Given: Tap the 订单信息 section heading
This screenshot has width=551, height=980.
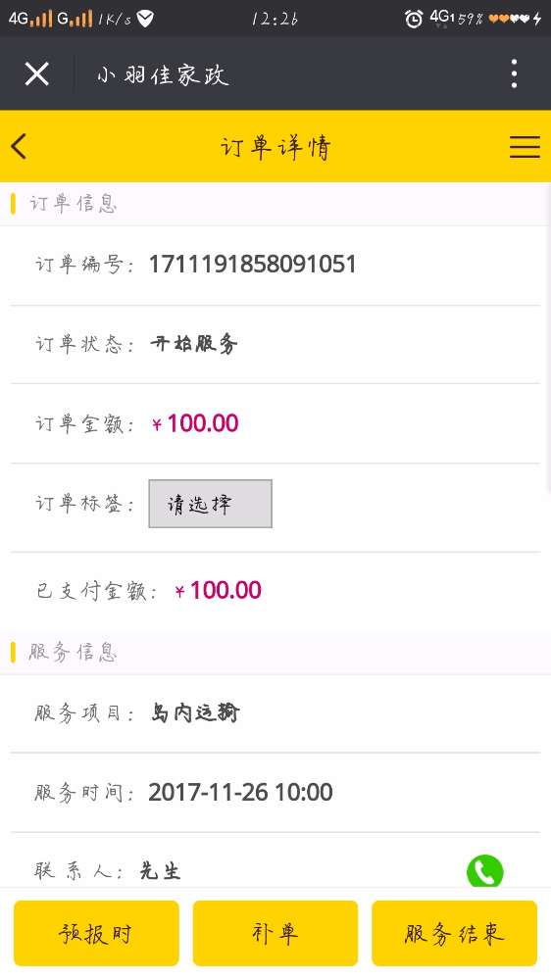Looking at the screenshot, I should [x=73, y=204].
